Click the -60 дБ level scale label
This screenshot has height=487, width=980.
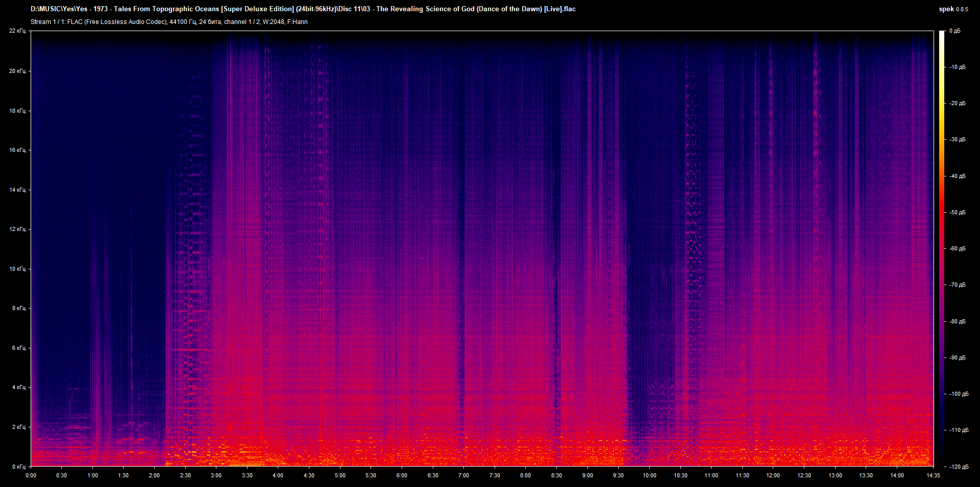coord(957,249)
